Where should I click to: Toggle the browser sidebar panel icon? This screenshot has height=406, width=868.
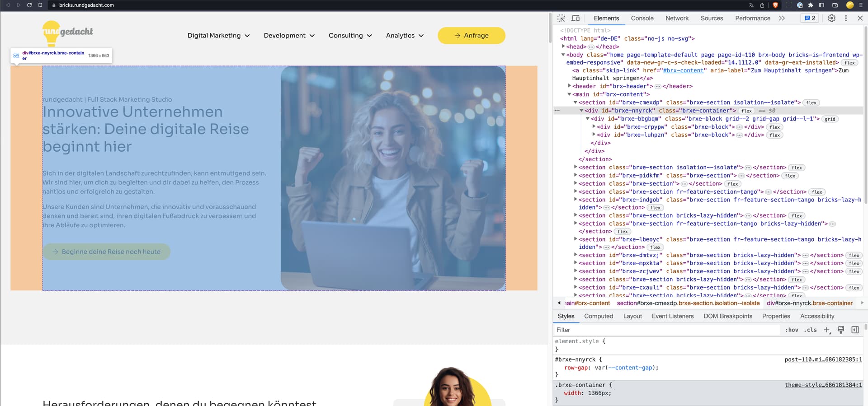click(x=821, y=5)
